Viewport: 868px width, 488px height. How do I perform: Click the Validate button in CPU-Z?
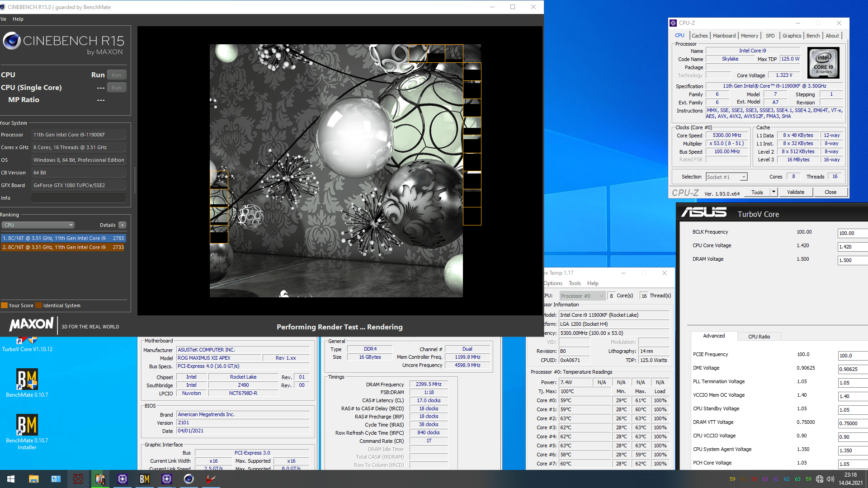pos(796,192)
